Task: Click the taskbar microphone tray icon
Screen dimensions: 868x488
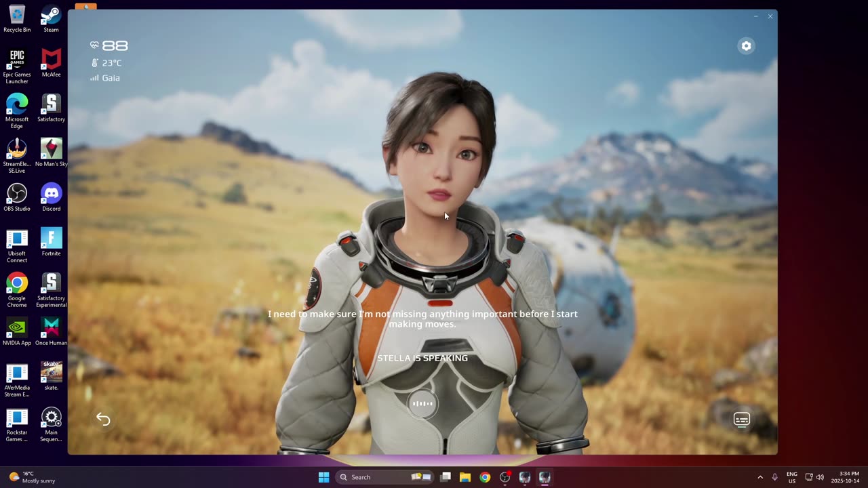Action: click(774, 477)
